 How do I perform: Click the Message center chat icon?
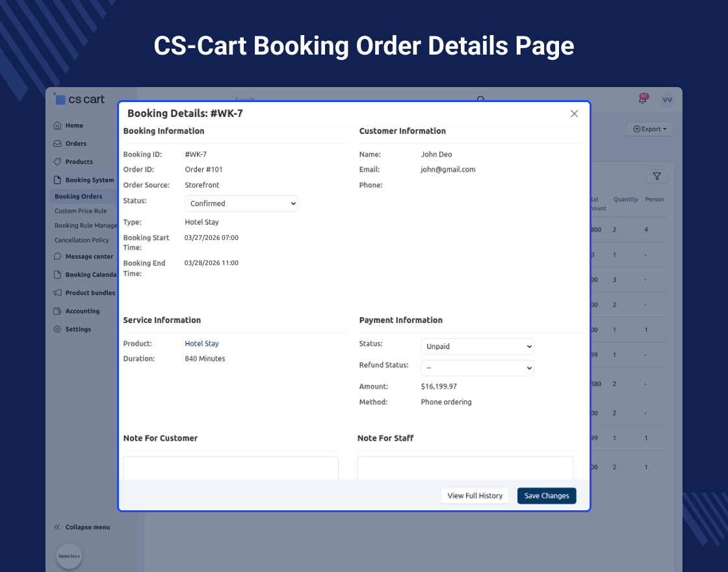pyautogui.click(x=57, y=257)
